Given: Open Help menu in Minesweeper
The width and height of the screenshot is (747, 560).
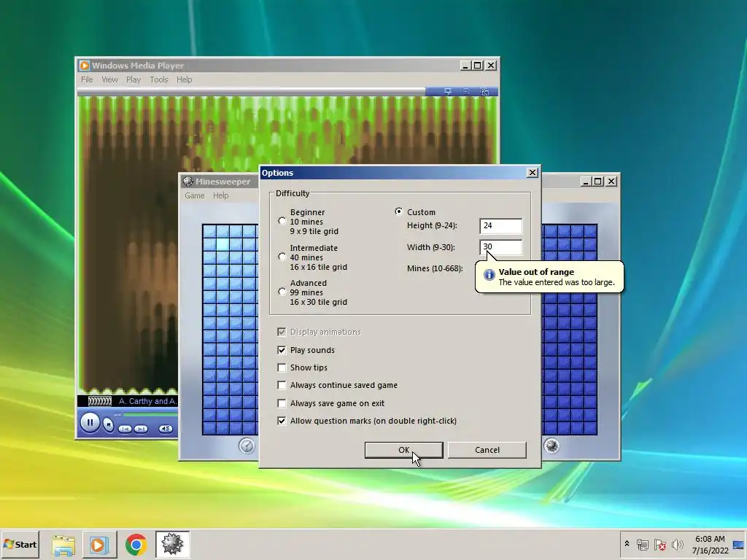Looking at the screenshot, I should 220,195.
